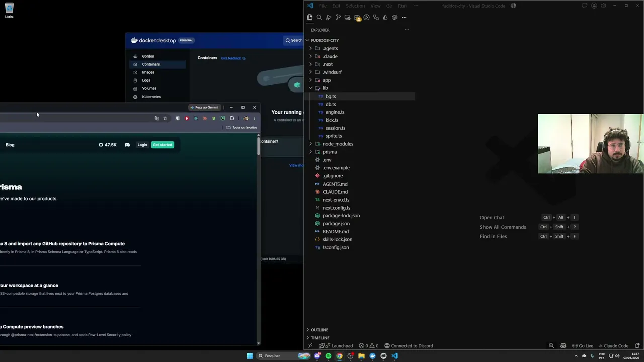This screenshot has width=644, height=362.
Task: Open the Prisma GitHub 47.5K stars link
Action: pos(108,145)
